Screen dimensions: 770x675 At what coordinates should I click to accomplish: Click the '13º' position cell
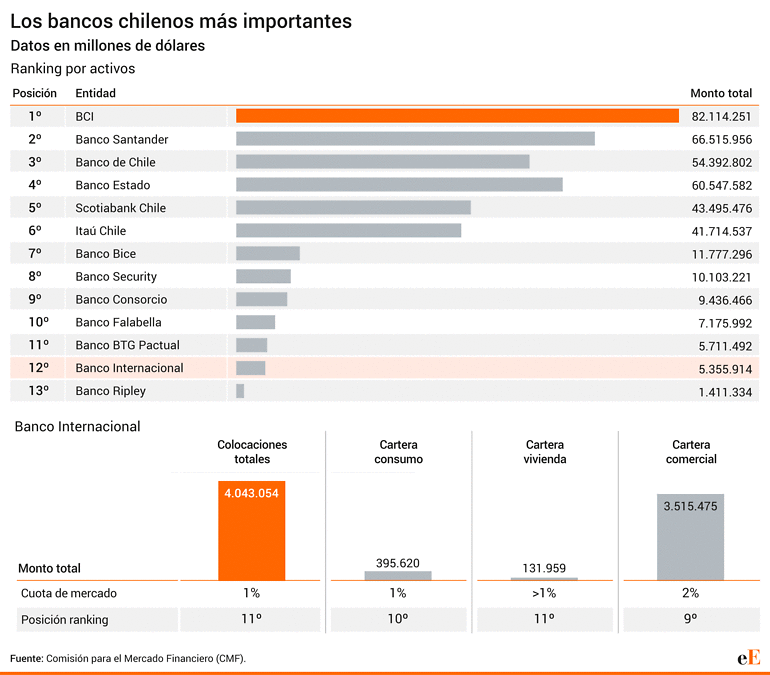tap(38, 391)
